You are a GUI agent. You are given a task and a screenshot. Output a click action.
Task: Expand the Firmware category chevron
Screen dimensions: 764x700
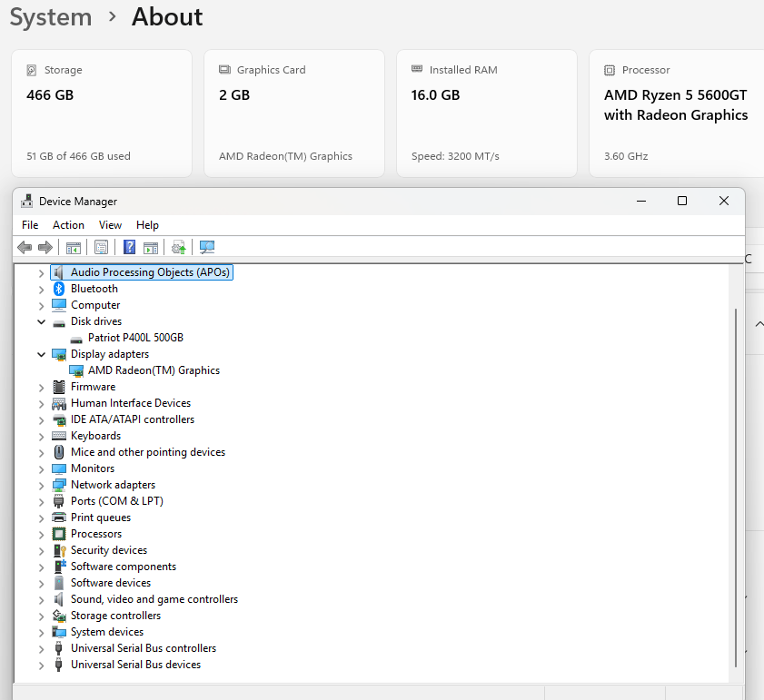(42, 388)
